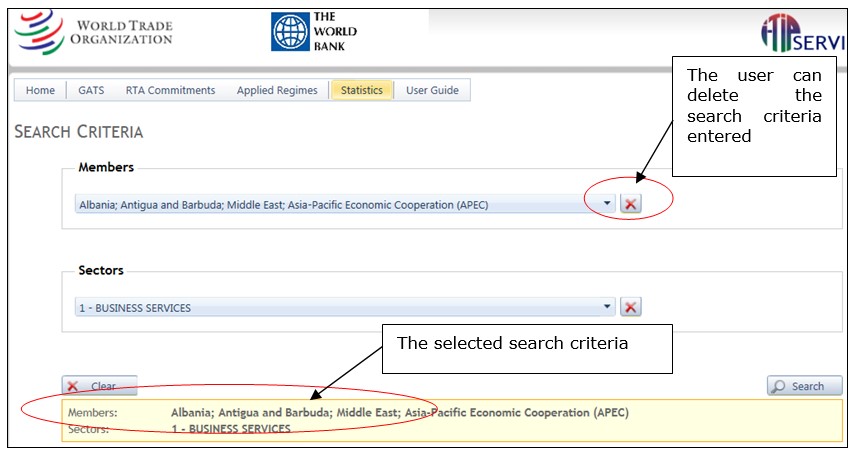Open the Home tab

(x=40, y=90)
